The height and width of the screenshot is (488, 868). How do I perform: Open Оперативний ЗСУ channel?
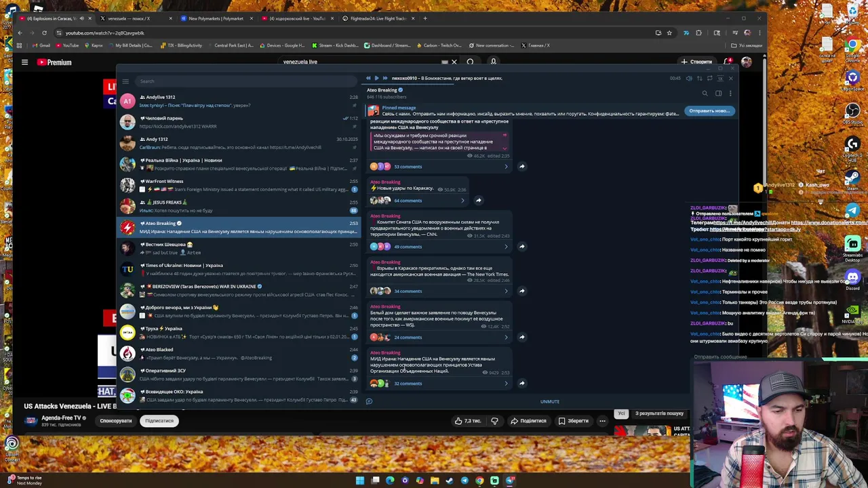[x=239, y=374]
